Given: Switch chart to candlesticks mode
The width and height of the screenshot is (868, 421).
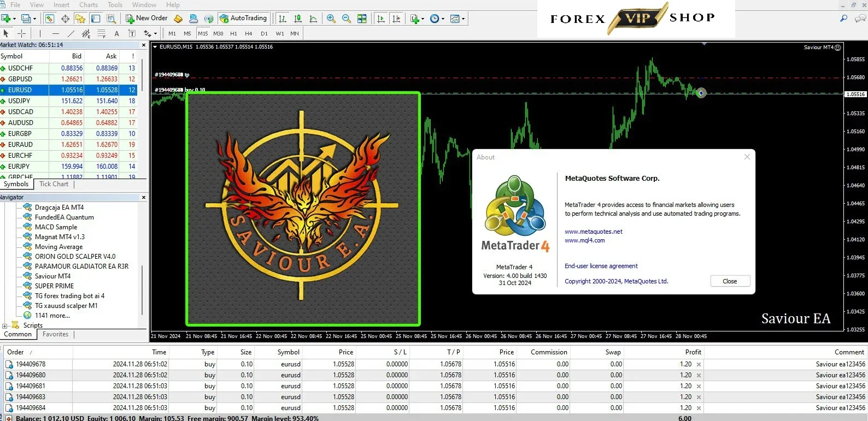Looking at the screenshot, I should tap(298, 19).
